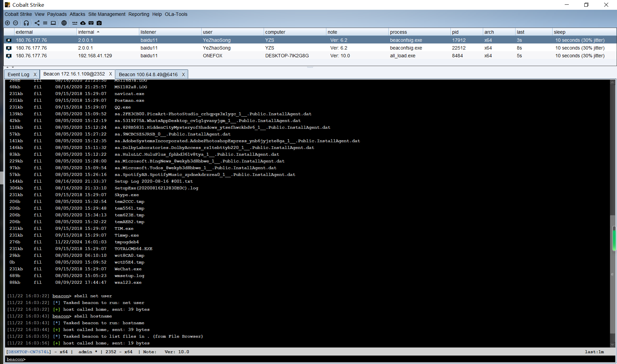617x364 pixels.
Task: Click navicat.exe in file listing
Action: pyautogui.click(x=129, y=94)
